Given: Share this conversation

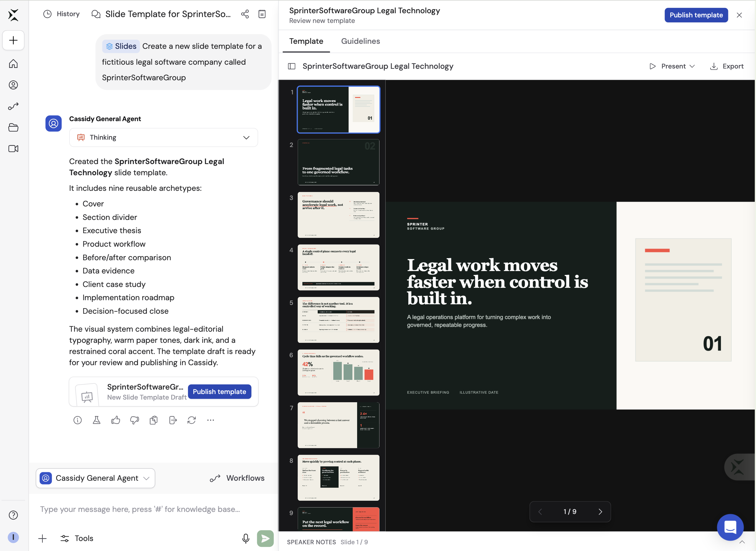Looking at the screenshot, I should [x=245, y=14].
